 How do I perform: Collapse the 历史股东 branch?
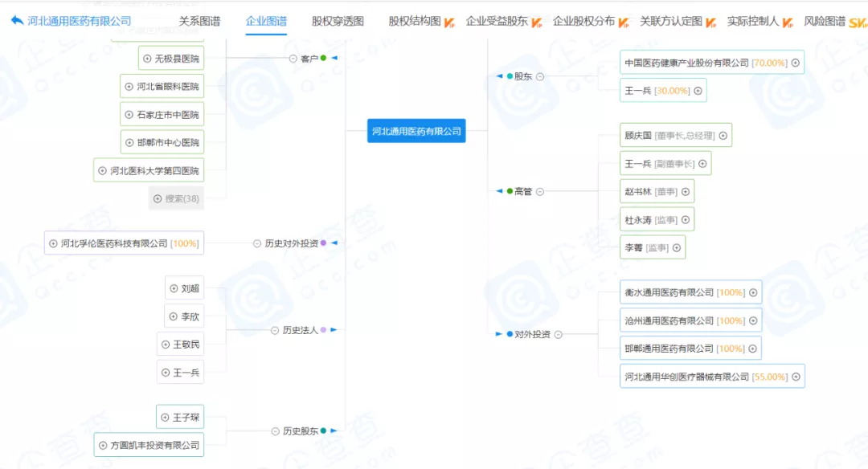tap(275, 430)
